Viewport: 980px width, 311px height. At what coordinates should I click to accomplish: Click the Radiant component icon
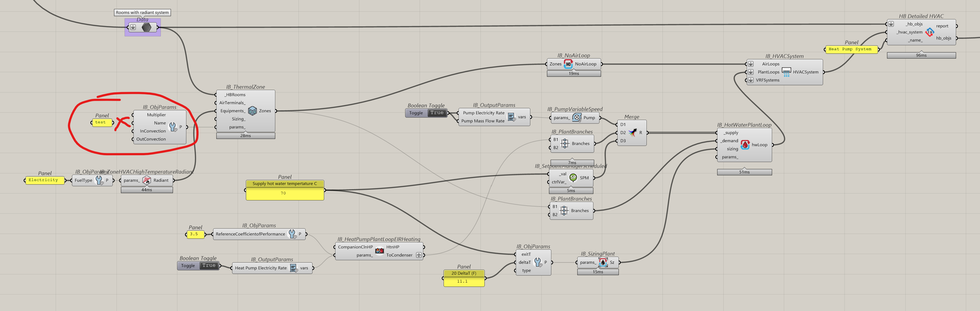[146, 180]
